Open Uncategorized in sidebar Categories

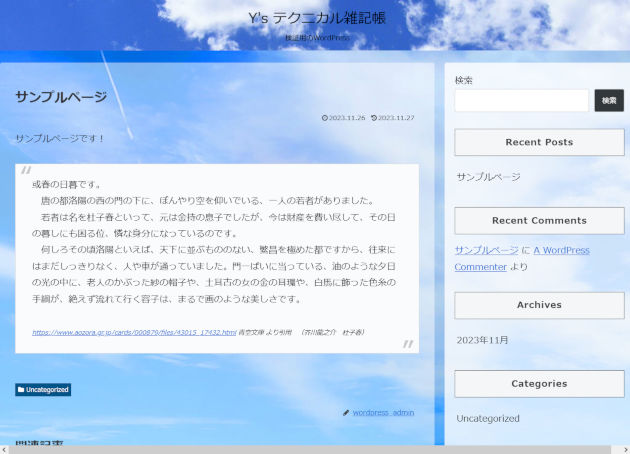point(488,418)
